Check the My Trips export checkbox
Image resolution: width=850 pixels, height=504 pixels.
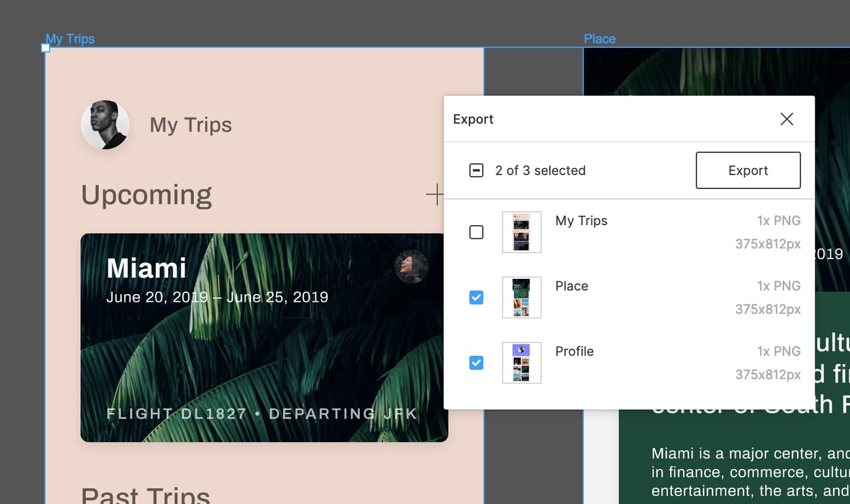476,232
